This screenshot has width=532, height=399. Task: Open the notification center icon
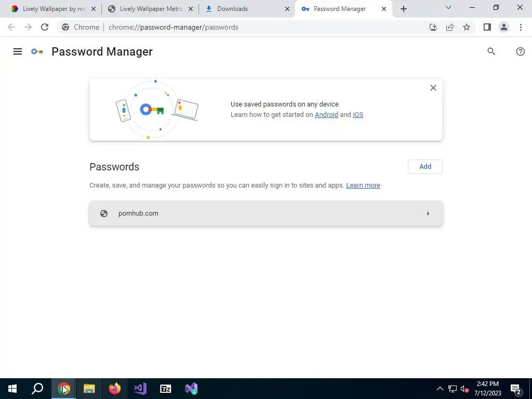pos(516,389)
